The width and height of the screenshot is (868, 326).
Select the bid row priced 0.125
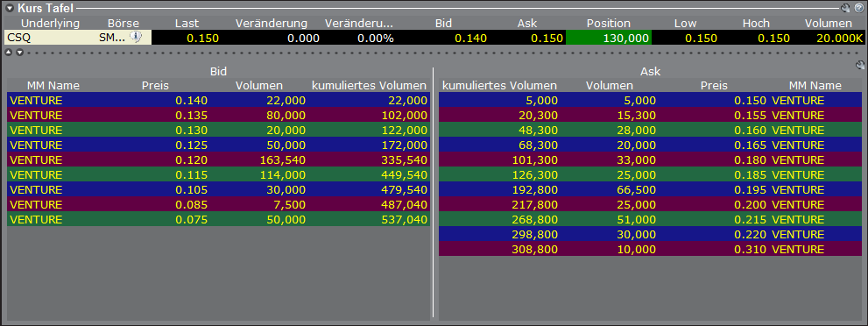(x=219, y=145)
